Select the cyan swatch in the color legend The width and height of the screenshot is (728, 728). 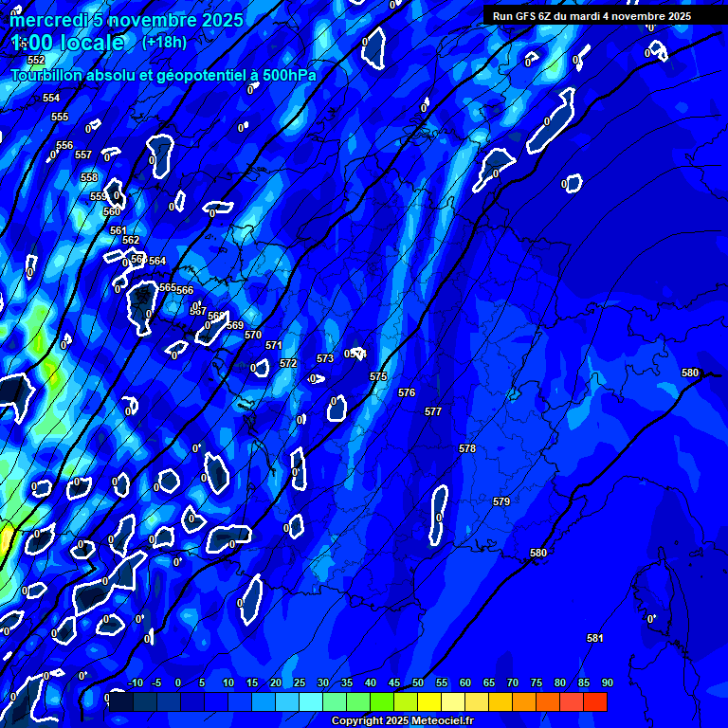click(x=311, y=702)
